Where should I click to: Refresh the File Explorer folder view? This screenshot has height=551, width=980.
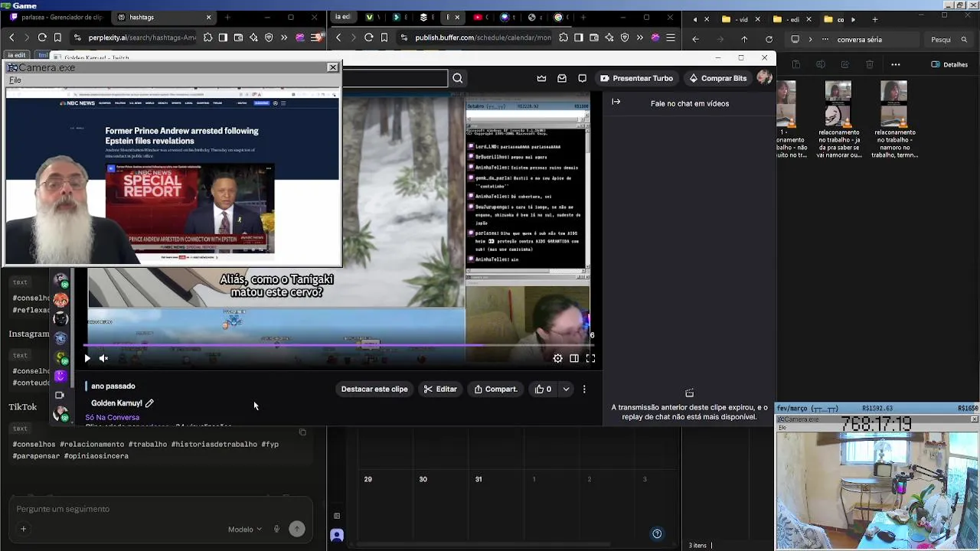tap(769, 39)
